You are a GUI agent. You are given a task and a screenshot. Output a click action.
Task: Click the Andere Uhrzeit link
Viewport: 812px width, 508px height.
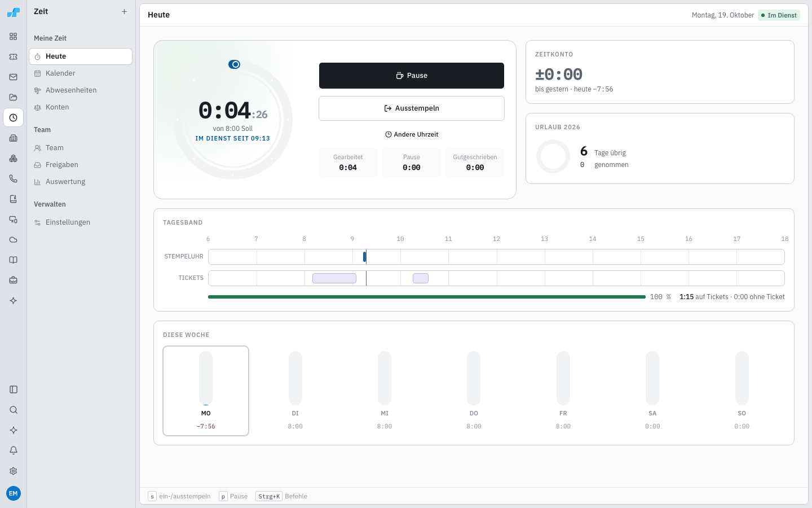(412, 134)
